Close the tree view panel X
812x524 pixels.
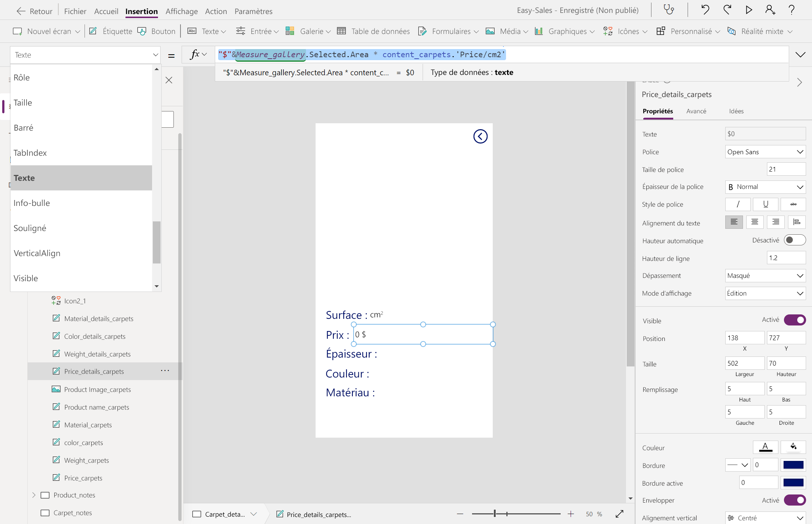click(169, 80)
